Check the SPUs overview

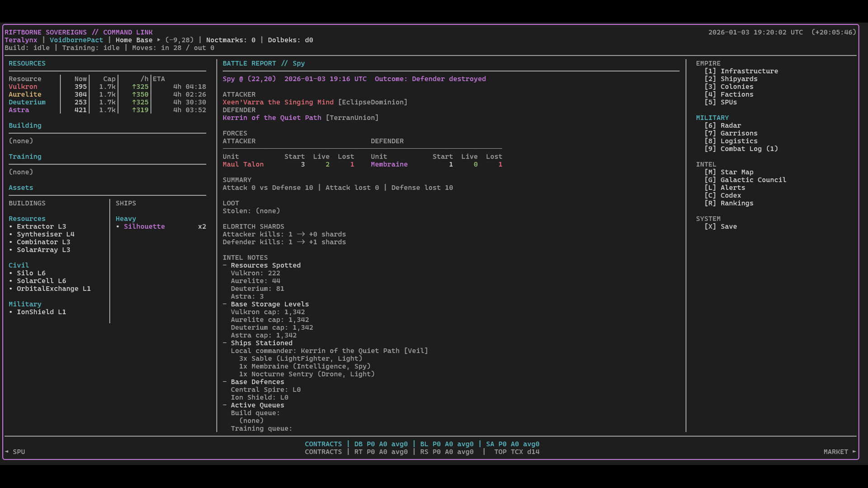coord(729,102)
